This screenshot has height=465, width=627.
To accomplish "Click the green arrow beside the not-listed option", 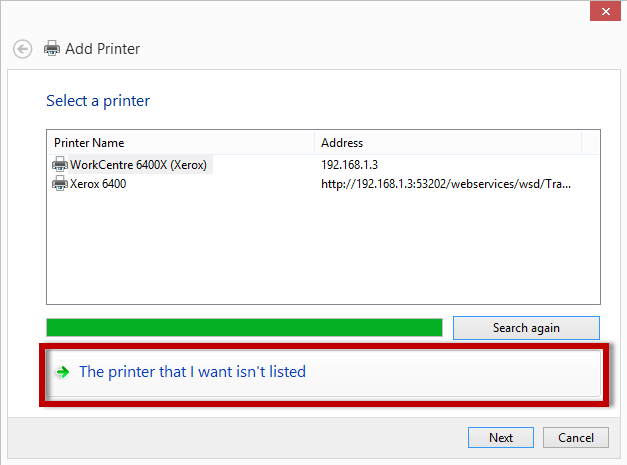I will pyautogui.click(x=62, y=372).
